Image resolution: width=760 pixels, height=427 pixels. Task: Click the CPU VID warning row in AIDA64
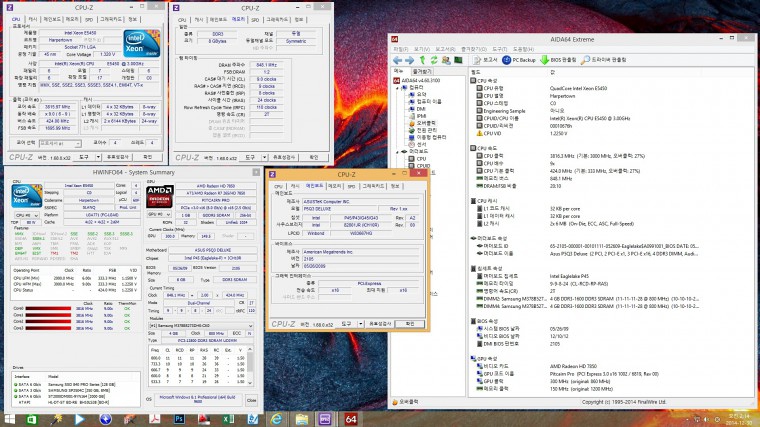(611, 133)
